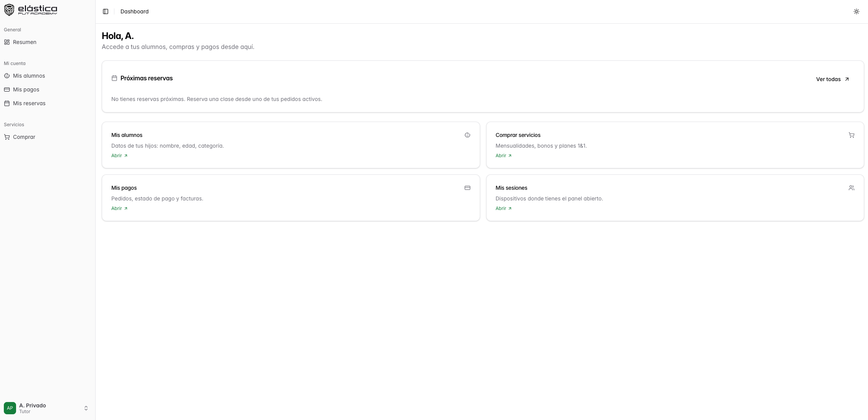Click the smiley icon in Mis alumnos card
The height and width of the screenshot is (420, 868).
point(467,135)
